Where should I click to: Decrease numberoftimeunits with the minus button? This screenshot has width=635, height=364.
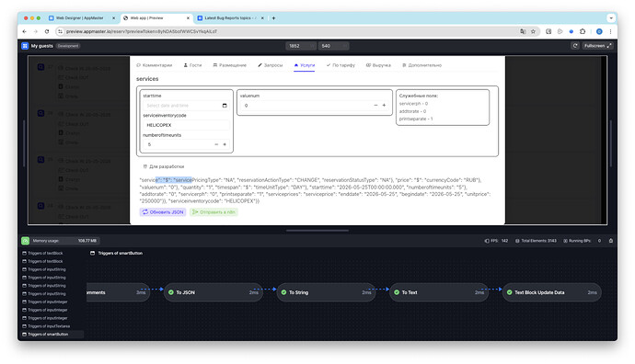[x=216, y=144]
